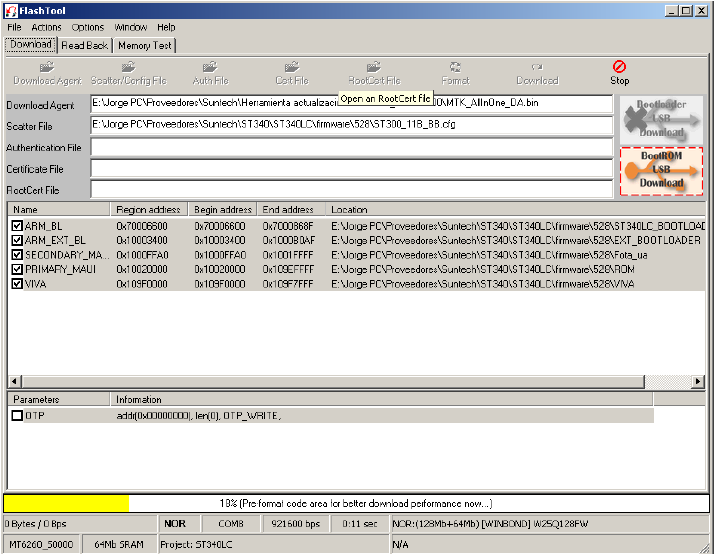The image size is (719, 554).
Task: Click SECONDARY_MA end address 0x1001FFFF
Action: [x=288, y=255]
